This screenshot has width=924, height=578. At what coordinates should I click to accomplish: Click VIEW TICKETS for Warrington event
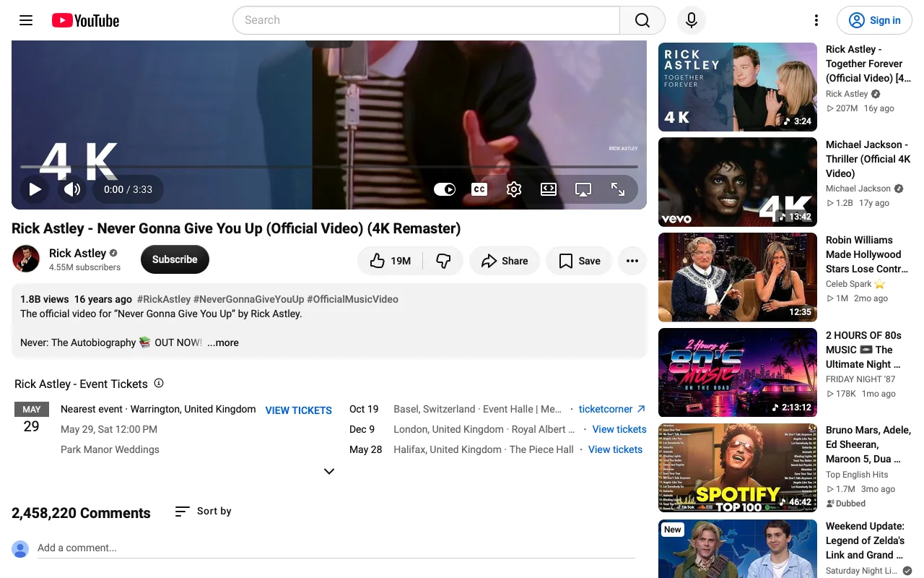[299, 410]
